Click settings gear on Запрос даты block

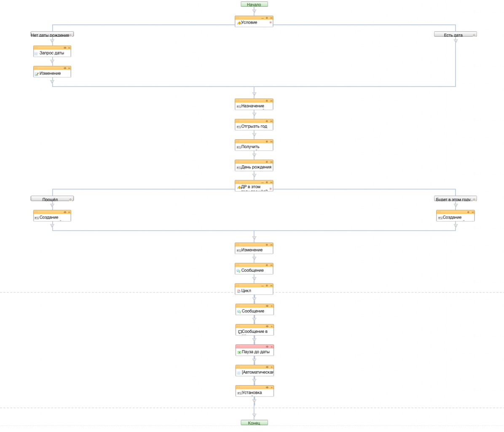click(x=65, y=48)
